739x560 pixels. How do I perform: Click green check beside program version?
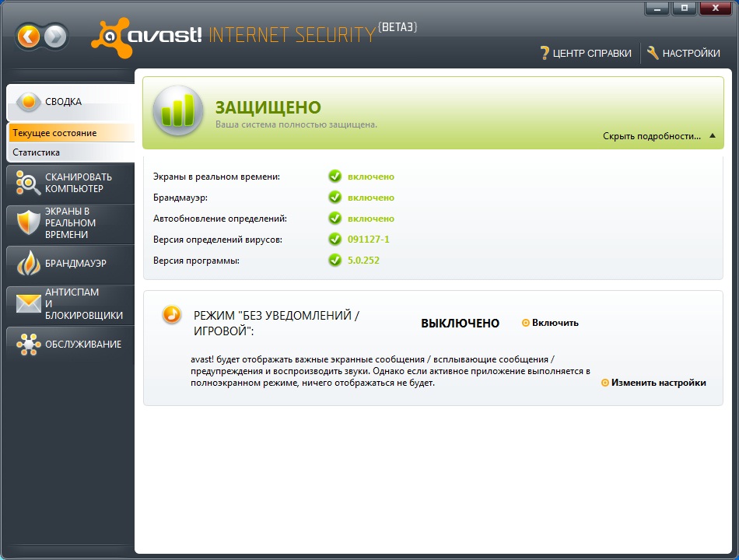coord(335,260)
